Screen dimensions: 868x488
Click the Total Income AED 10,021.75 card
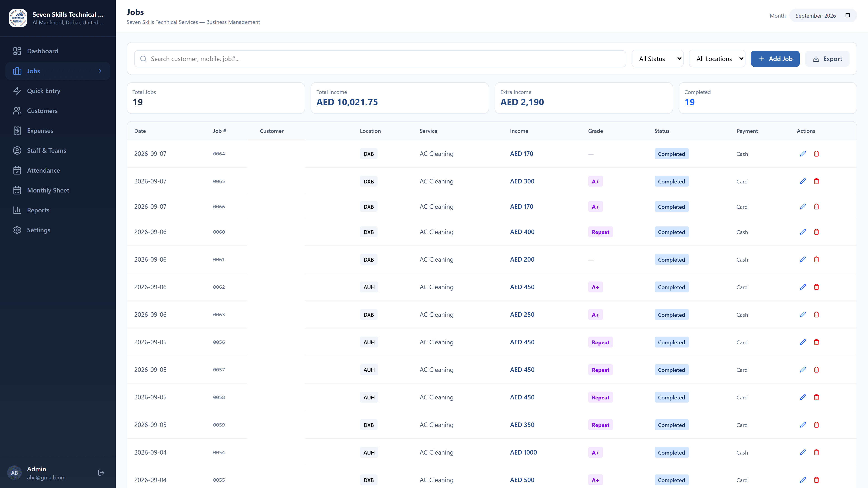pos(400,98)
